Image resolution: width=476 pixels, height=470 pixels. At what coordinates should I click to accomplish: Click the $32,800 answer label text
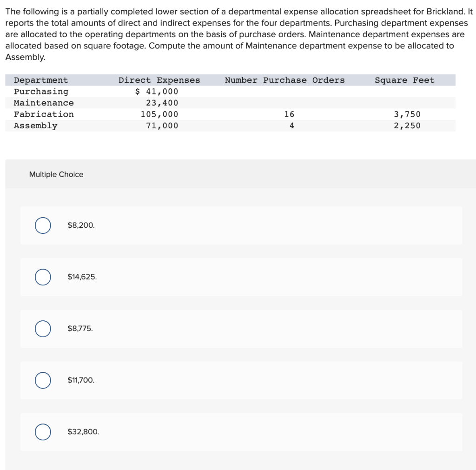[x=83, y=432]
